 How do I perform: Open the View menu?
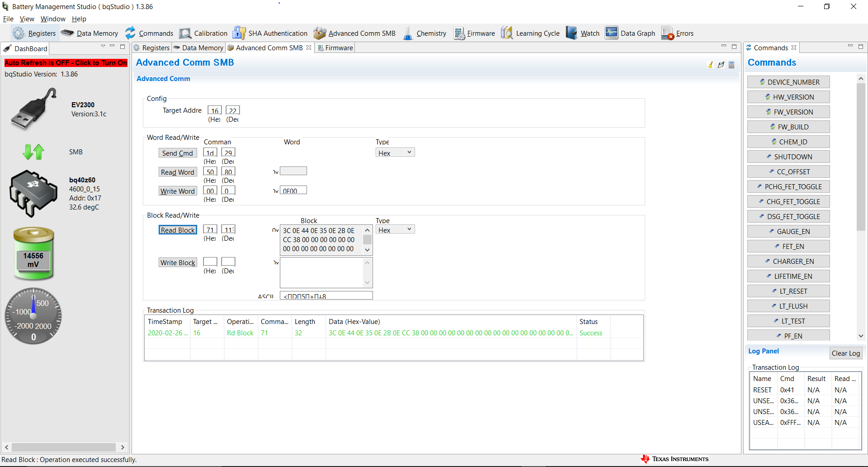point(27,19)
